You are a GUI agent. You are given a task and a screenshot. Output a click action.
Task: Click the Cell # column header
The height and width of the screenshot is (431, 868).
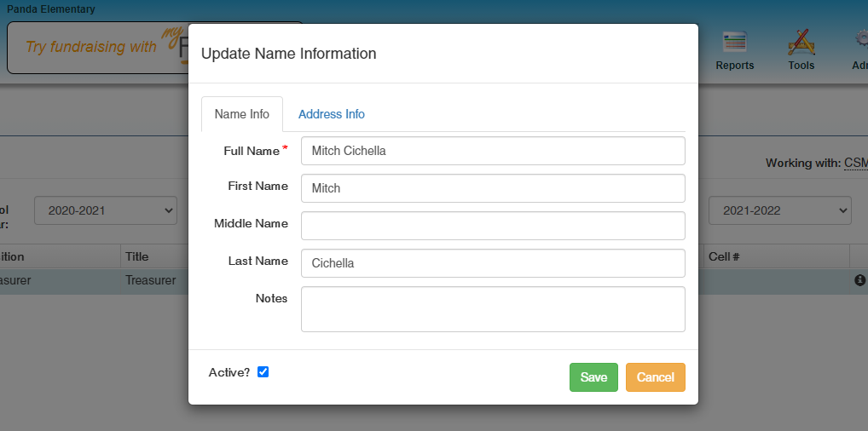click(x=723, y=256)
